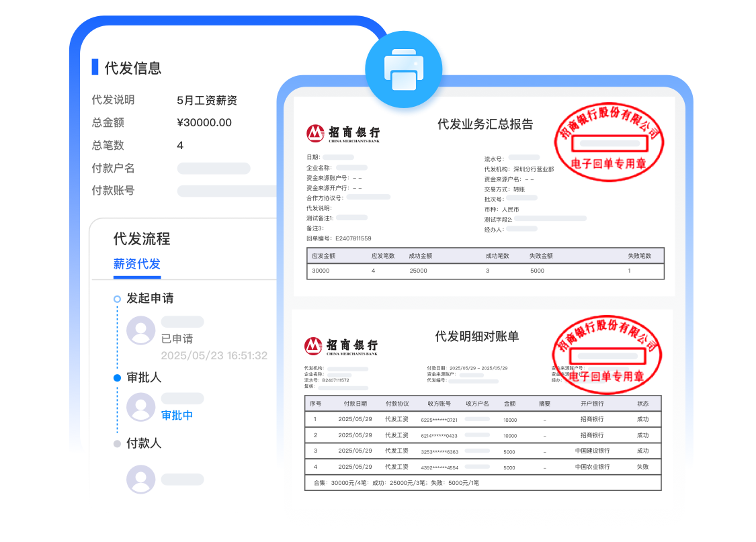Click the 状态 column header
756x542 pixels.
[x=642, y=404]
